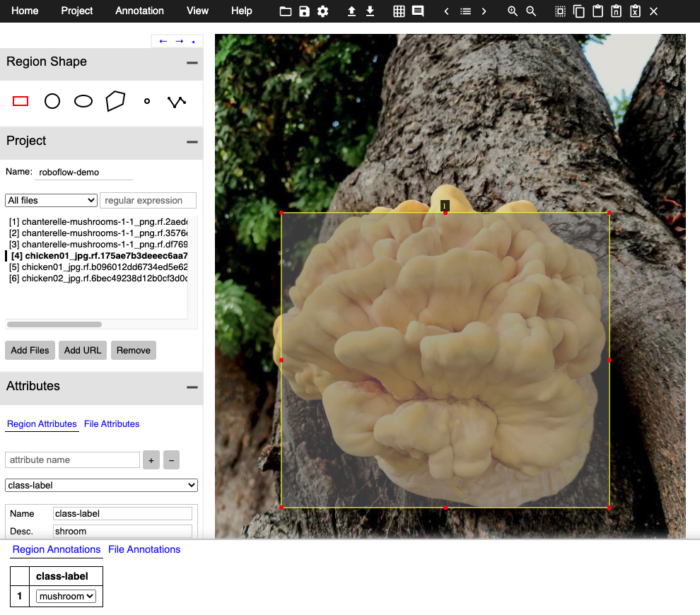700x615 pixels.
Task: Select the polygon region shape tool
Action: pos(115,101)
